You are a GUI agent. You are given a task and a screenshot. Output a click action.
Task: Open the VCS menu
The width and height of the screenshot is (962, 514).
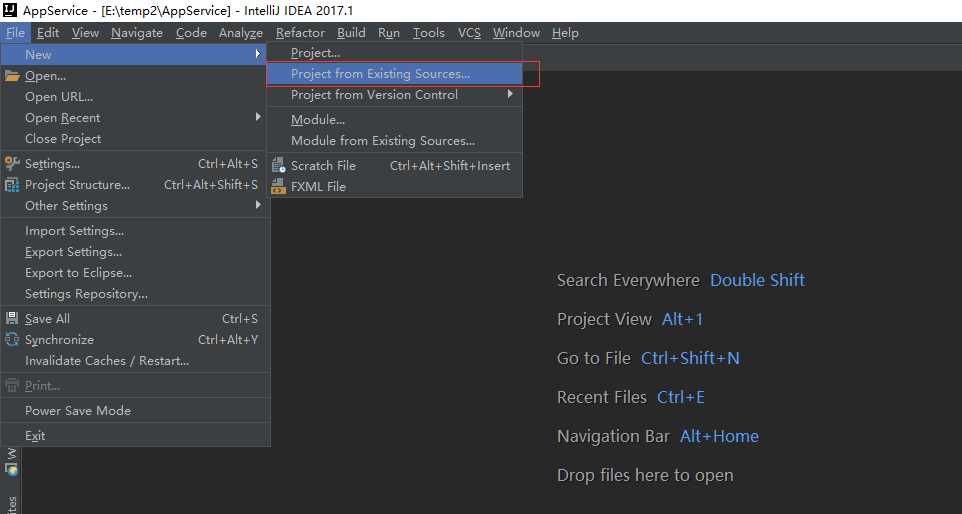[469, 33]
